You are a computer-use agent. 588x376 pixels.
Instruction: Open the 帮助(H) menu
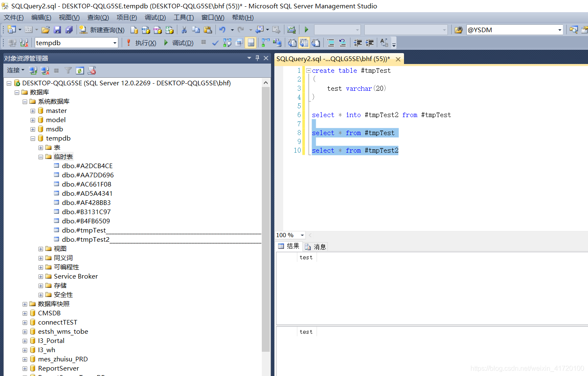tap(243, 18)
